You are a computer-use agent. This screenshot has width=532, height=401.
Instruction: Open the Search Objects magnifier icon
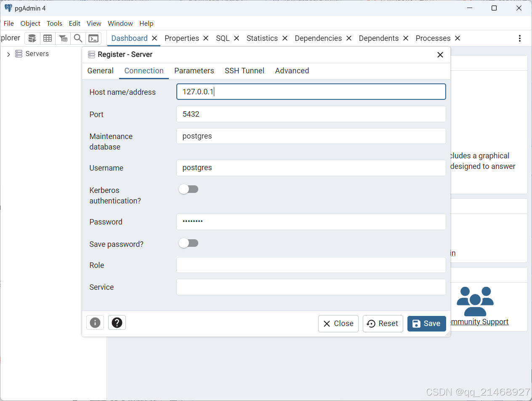pyautogui.click(x=78, y=38)
